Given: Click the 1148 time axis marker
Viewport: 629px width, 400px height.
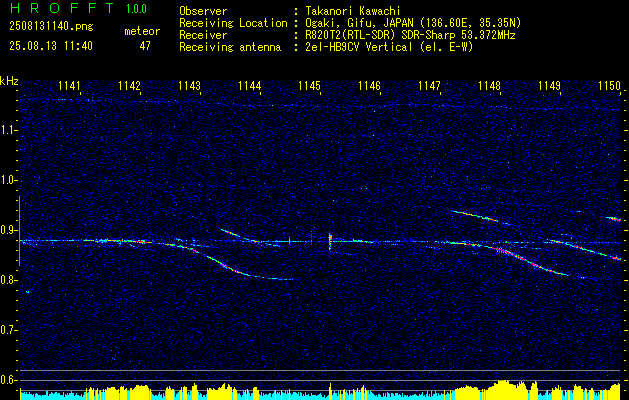Looking at the screenshot, I should coord(490,86).
